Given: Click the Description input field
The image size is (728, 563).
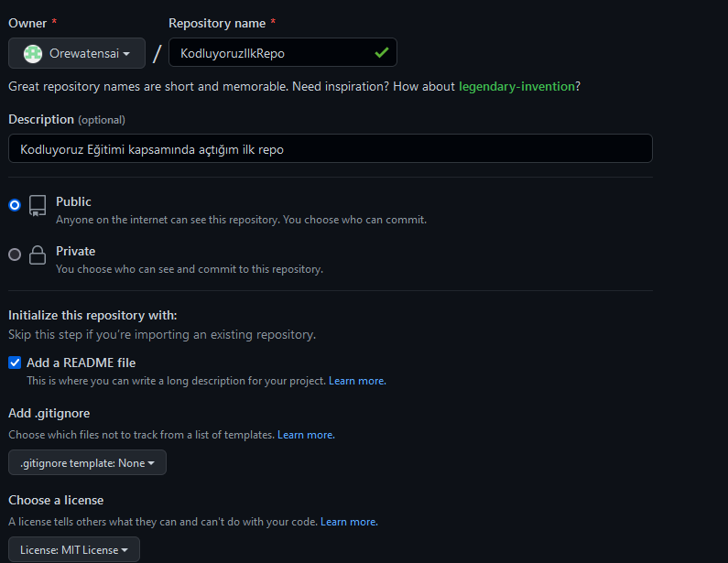Looking at the screenshot, I should [x=330, y=148].
